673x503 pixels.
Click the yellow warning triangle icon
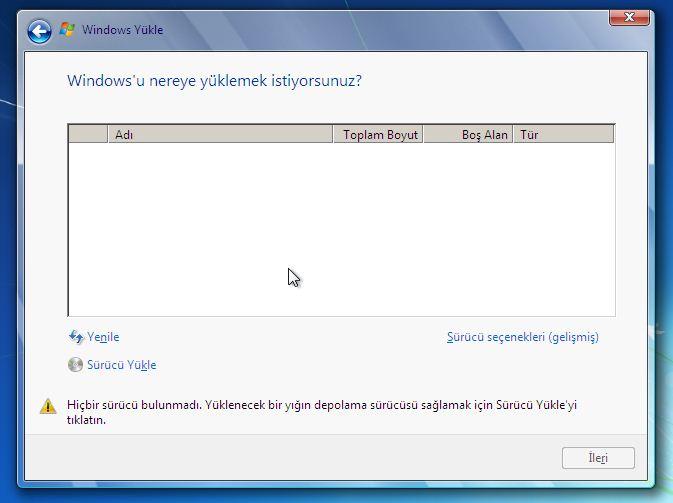point(48,406)
